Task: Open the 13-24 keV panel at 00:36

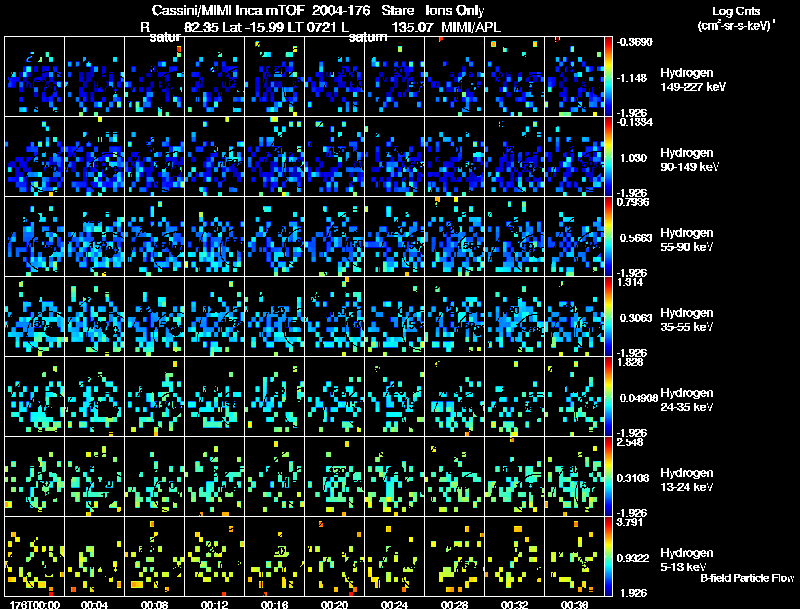Action: click(x=574, y=477)
